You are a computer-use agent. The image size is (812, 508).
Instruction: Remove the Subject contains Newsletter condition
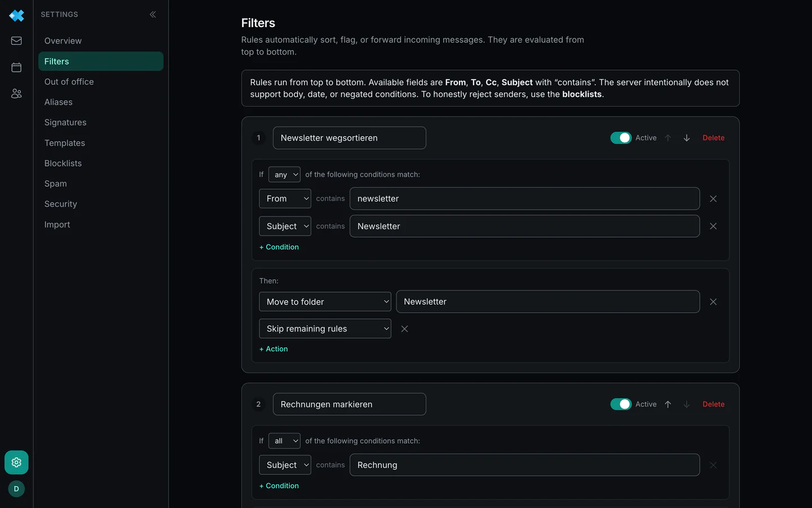713,226
